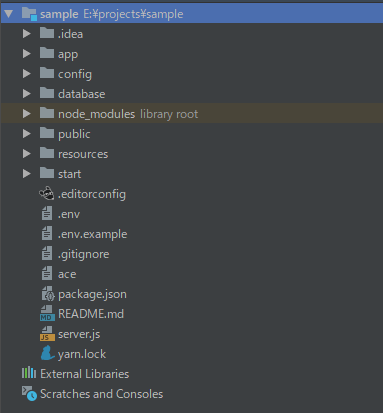383x413 pixels.
Task: Select the server.js file name
Action: pos(79,334)
